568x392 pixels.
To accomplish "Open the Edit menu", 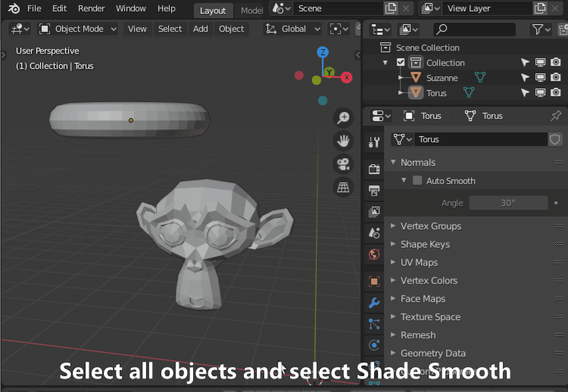I will 59,8.
